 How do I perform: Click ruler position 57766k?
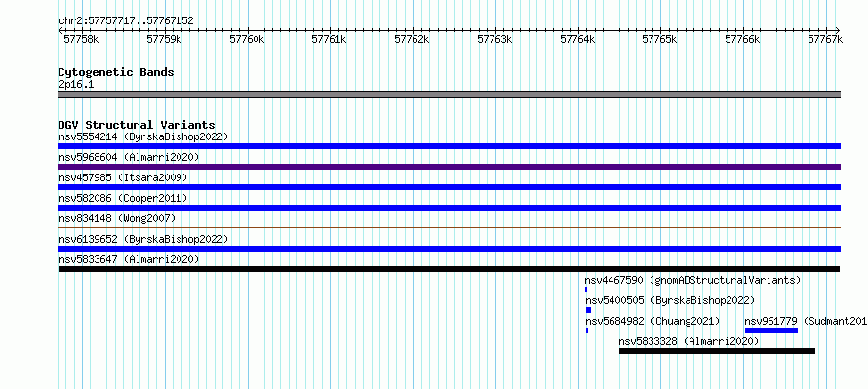click(x=743, y=39)
